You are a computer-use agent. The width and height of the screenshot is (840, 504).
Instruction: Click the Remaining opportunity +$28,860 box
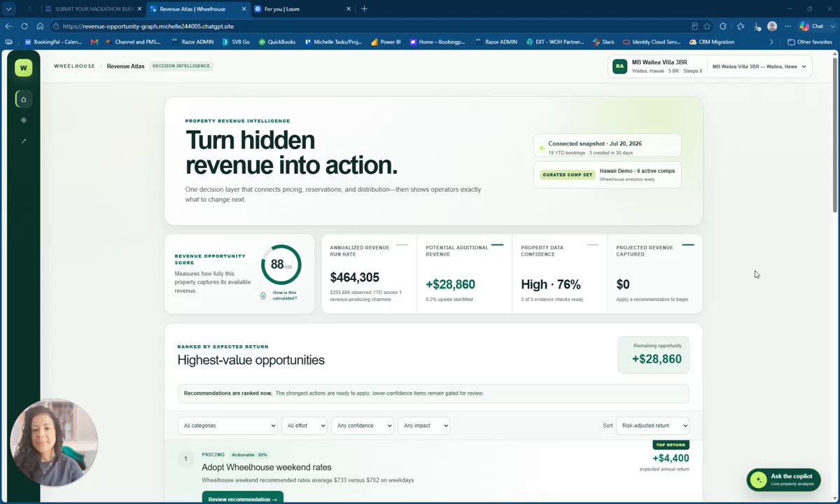tap(653, 355)
